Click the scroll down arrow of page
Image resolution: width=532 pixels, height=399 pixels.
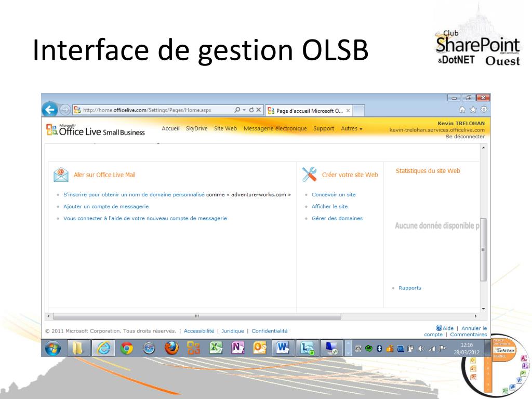point(483,309)
